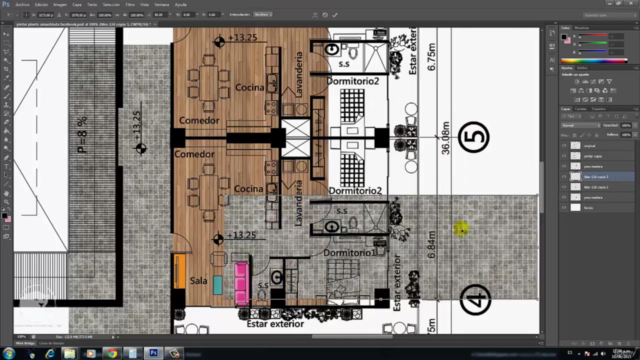Toggle lock transparent pixels
The width and height of the screenshot is (640, 360).
coord(574,135)
